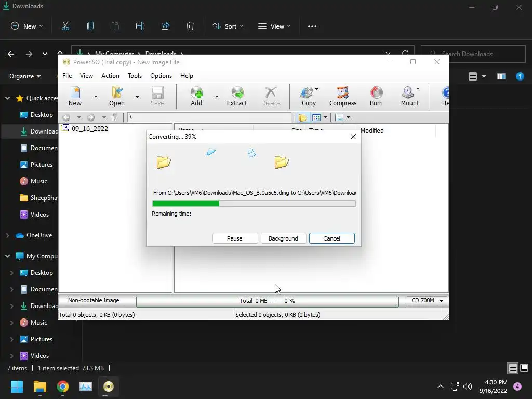Open the Help menu in PowerISO
The height and width of the screenshot is (399, 532).
[x=187, y=76]
